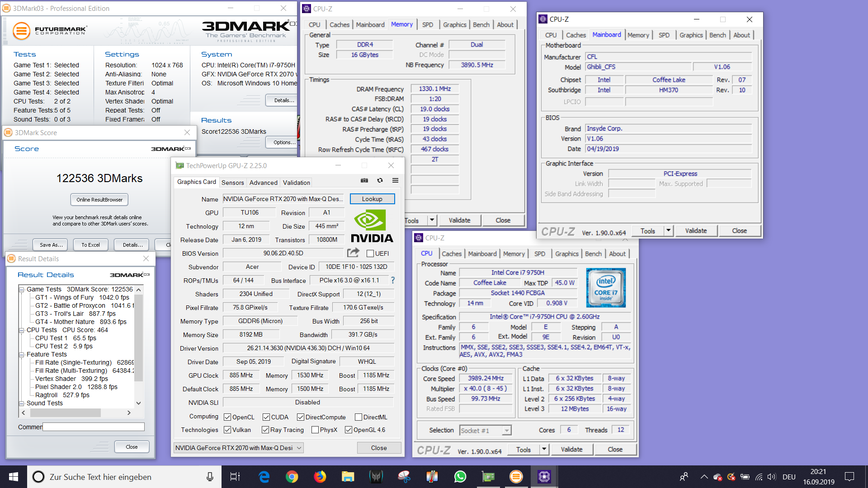Toggle the Vulkan checkbox
Viewport: 868px width, 488px height.
pos(227,430)
